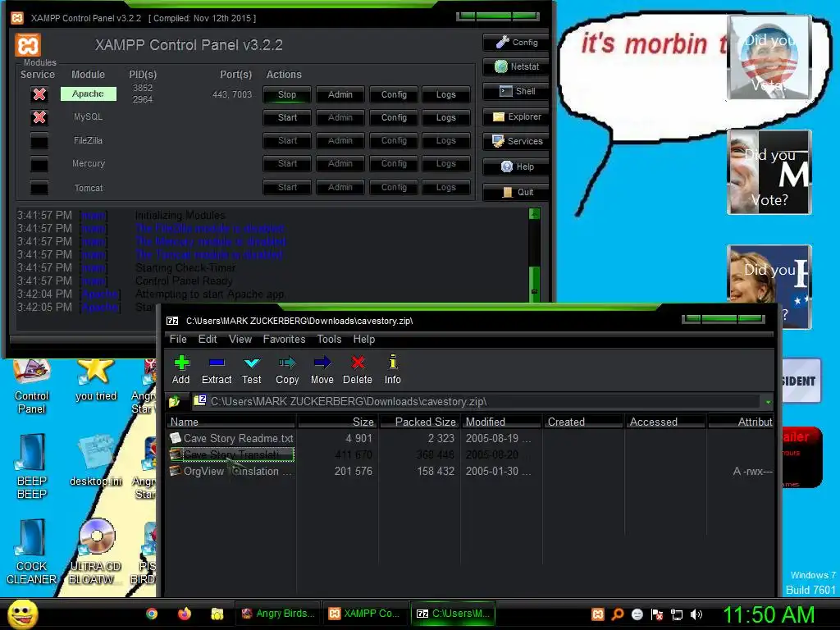Image resolution: width=840 pixels, height=630 pixels.
Task: Run the Test tool in 7-Zip
Action: click(x=251, y=369)
